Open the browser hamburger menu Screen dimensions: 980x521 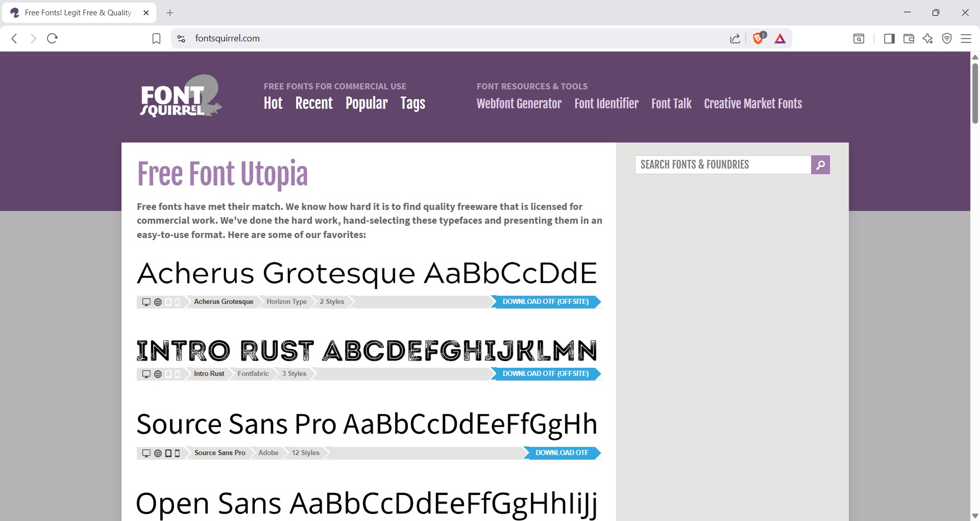click(x=966, y=39)
